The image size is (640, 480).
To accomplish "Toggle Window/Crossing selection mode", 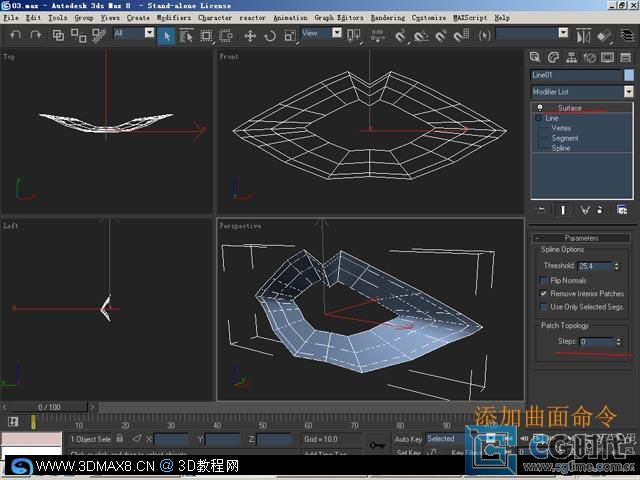I will pos(226,36).
